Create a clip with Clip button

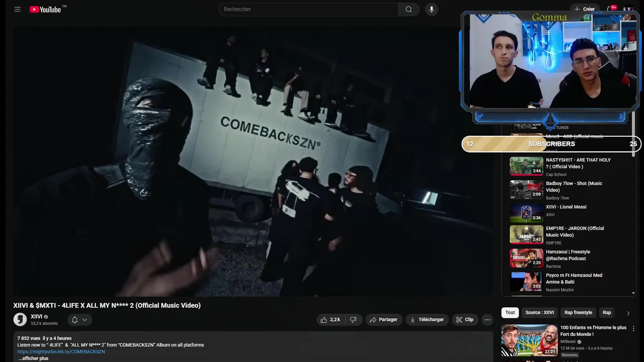464,320
